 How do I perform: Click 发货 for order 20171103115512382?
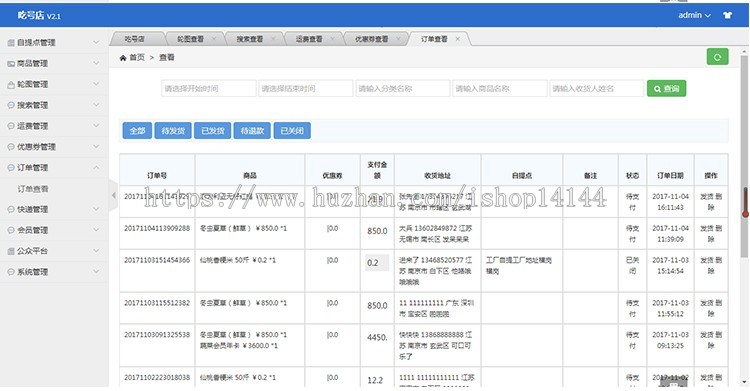706,303
